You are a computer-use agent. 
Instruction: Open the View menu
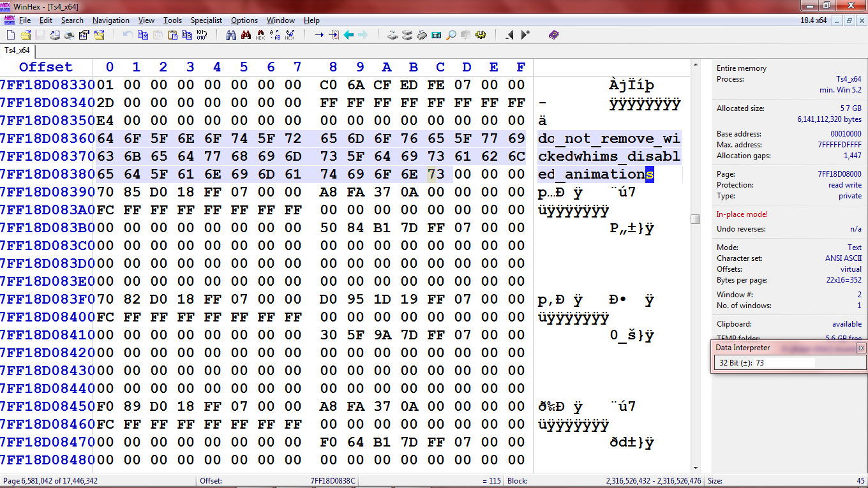146,20
